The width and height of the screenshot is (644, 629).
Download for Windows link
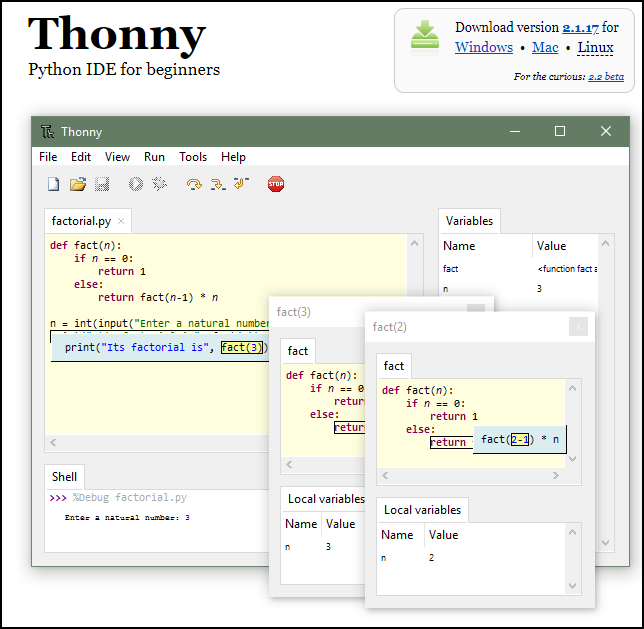coord(484,48)
